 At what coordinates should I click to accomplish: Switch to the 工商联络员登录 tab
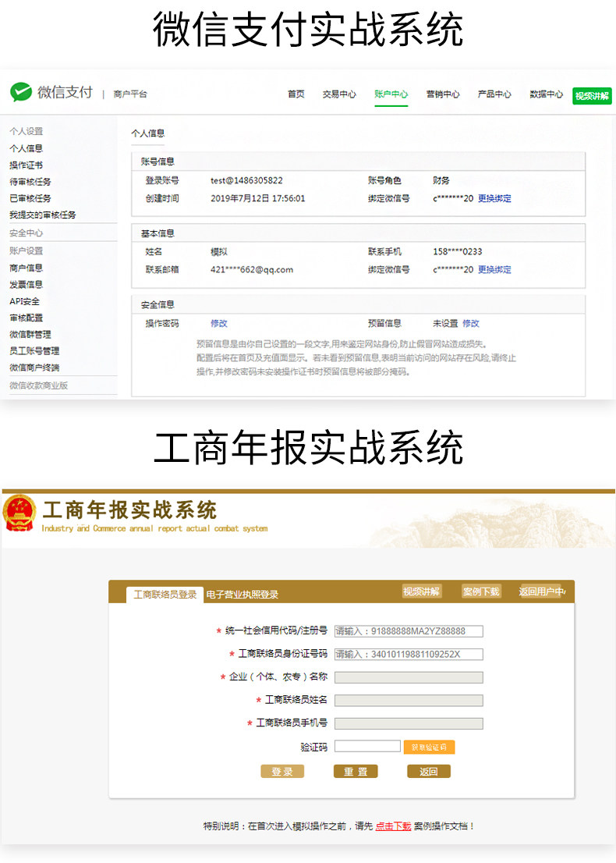point(165,595)
